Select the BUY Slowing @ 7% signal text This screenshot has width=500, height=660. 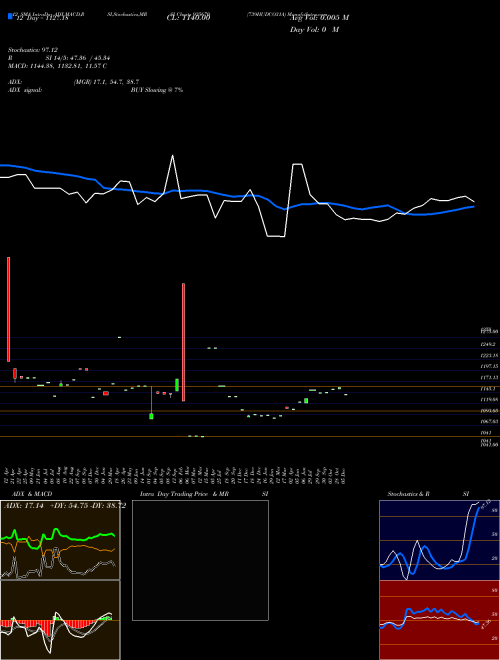point(157,90)
